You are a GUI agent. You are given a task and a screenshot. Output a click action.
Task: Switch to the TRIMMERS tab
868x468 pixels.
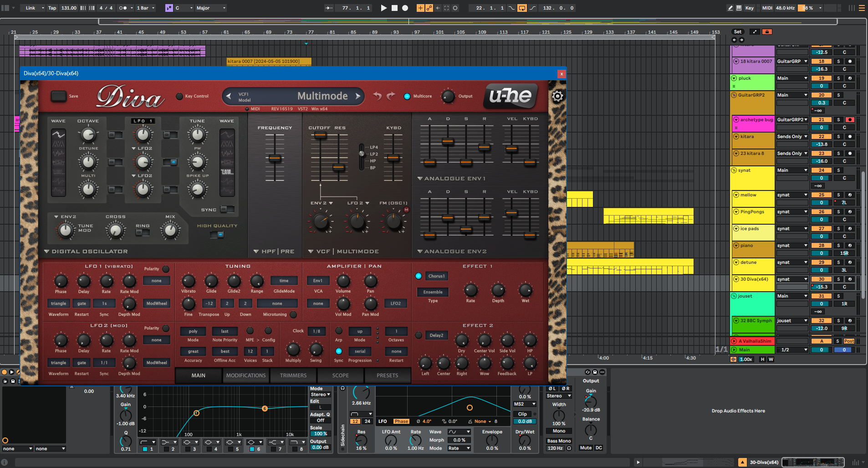pyautogui.click(x=293, y=375)
